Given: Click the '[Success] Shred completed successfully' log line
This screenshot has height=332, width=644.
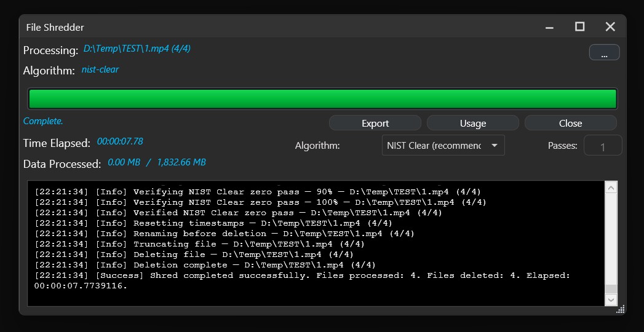Looking at the screenshot, I should (x=302, y=281).
